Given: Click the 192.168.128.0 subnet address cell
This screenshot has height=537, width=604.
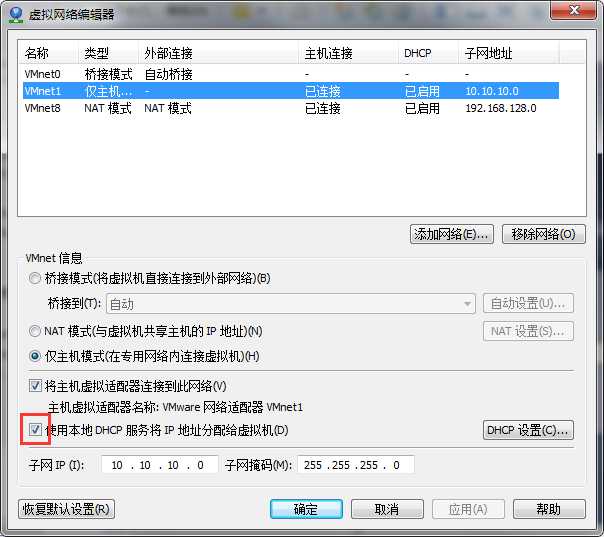Looking at the screenshot, I should click(x=501, y=108).
